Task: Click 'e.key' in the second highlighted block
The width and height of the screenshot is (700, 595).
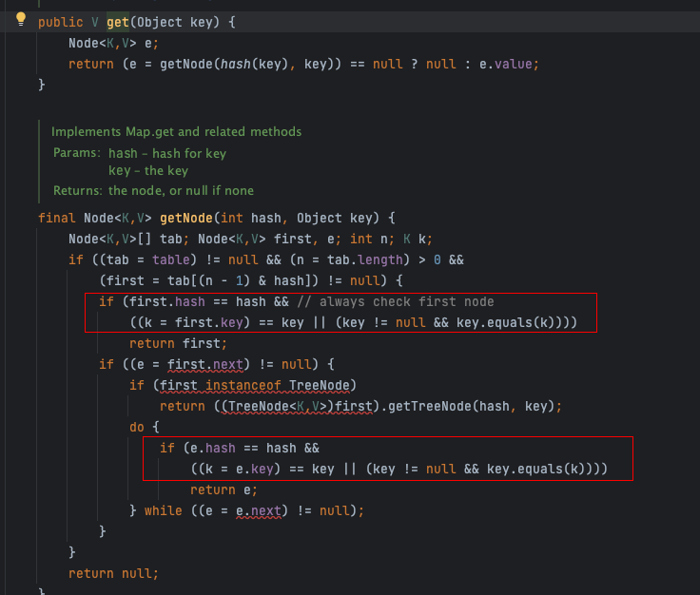Action: (x=255, y=470)
